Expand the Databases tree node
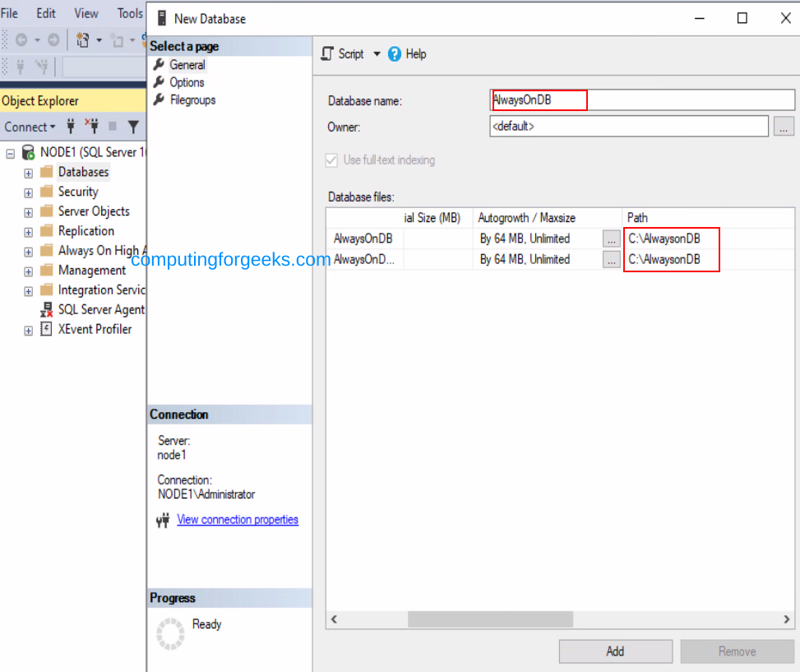The height and width of the screenshot is (672, 800). (27, 172)
